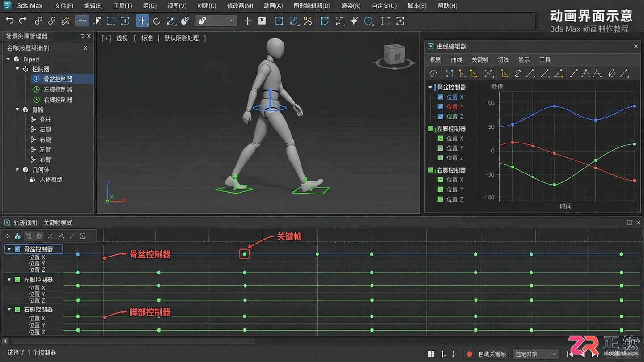Open the 渲染(R) menu
Image resolution: width=644 pixels, height=362 pixels.
(x=351, y=6)
